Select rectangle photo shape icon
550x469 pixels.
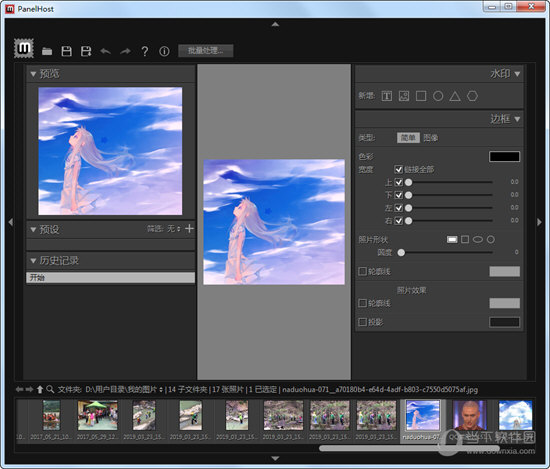(x=452, y=239)
